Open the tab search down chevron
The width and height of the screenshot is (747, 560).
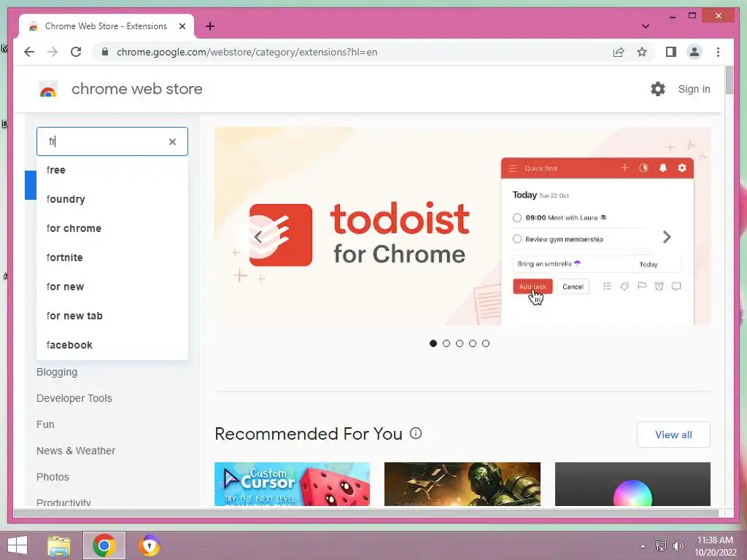coord(645,26)
